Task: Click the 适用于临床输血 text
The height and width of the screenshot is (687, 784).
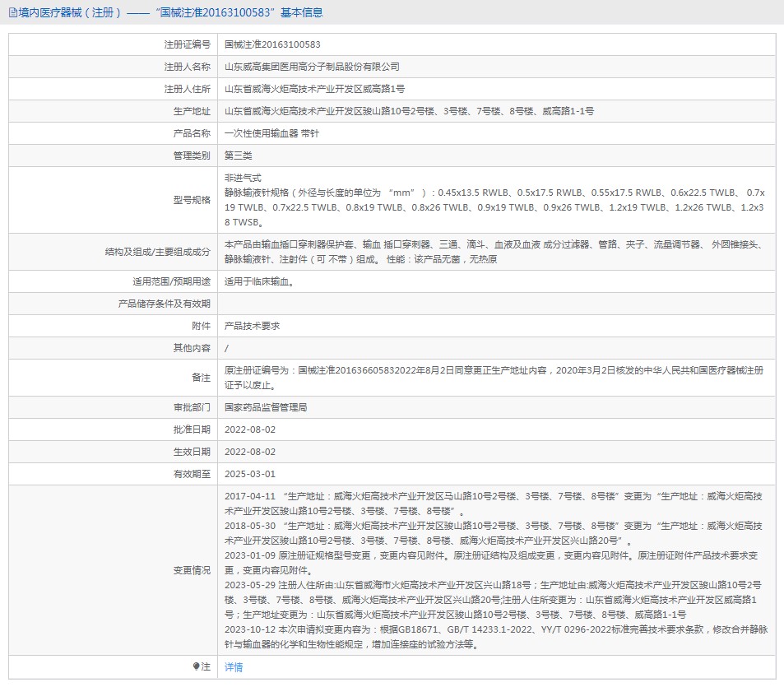Action: [259, 281]
